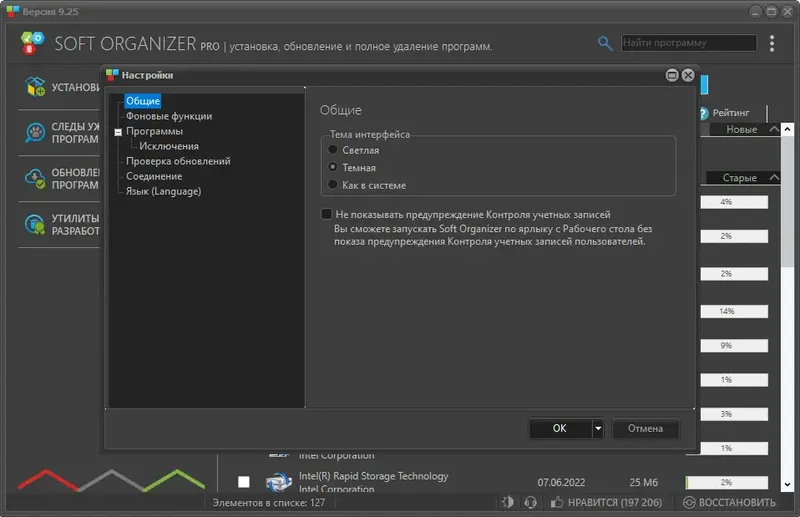
Task: Click the headset support icon
Action: pos(531,502)
